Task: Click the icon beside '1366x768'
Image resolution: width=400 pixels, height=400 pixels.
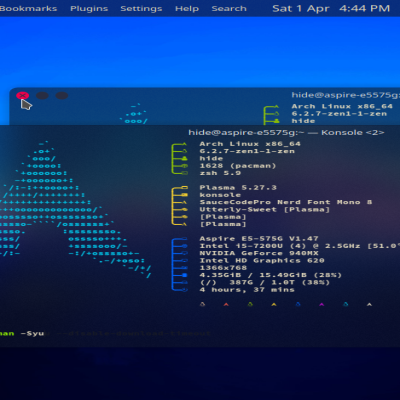Action: tap(184, 268)
